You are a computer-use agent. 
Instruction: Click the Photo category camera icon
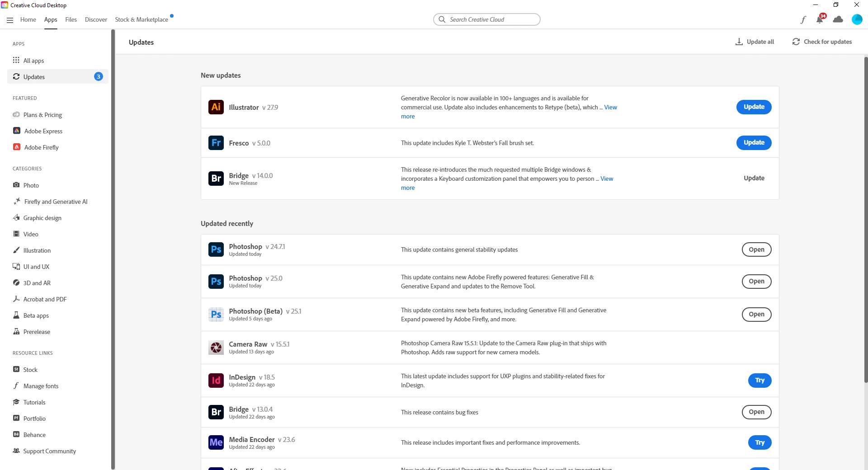coord(16,185)
